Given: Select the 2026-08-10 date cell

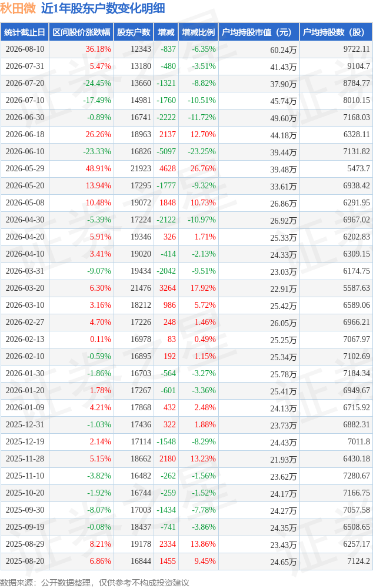Looking at the screenshot, I should (x=25, y=49).
